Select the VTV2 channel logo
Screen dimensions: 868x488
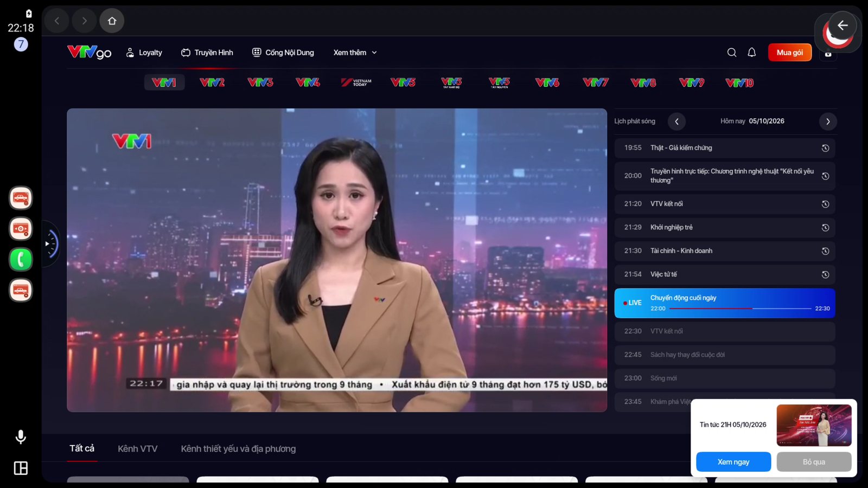[212, 82]
